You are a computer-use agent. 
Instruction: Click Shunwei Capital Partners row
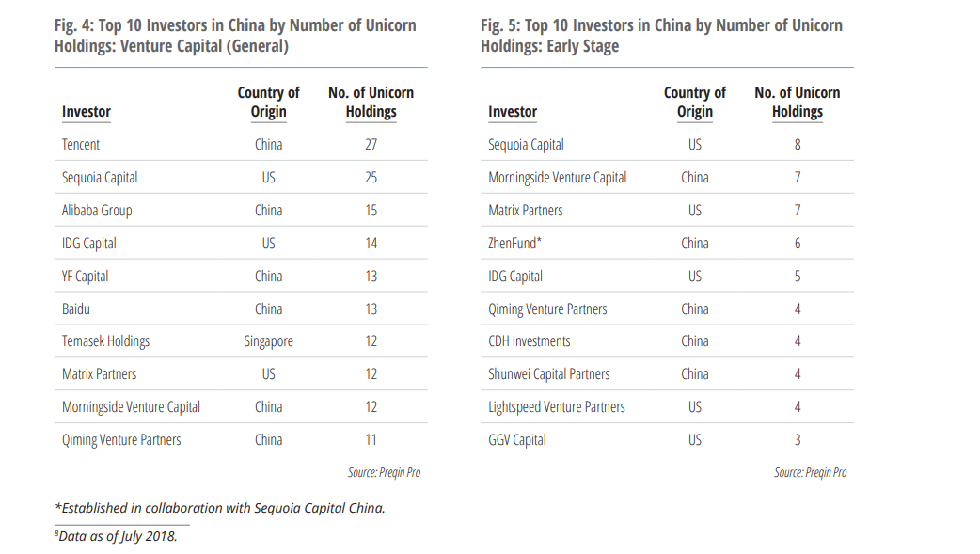(x=667, y=374)
